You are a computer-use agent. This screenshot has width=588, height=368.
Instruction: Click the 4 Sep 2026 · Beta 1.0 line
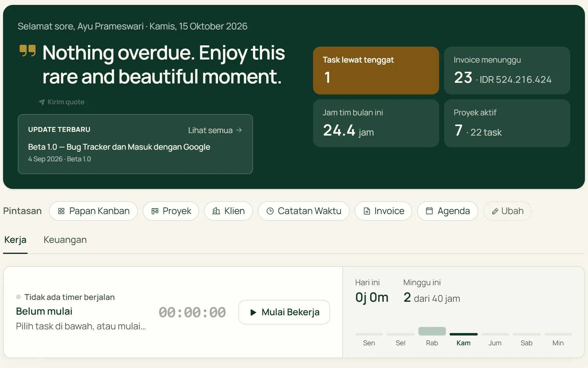coord(59,159)
